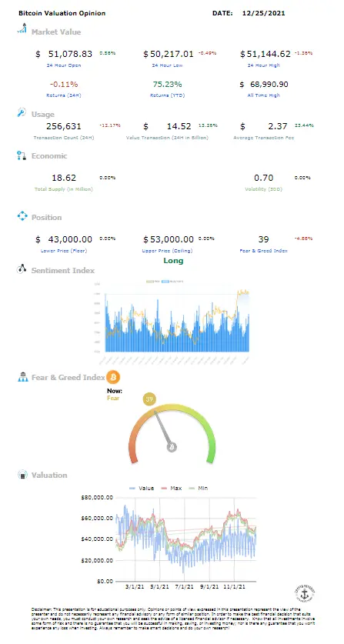344x644 pixels.
Task: Click the Returns (YTD) label
Action: (167, 95)
